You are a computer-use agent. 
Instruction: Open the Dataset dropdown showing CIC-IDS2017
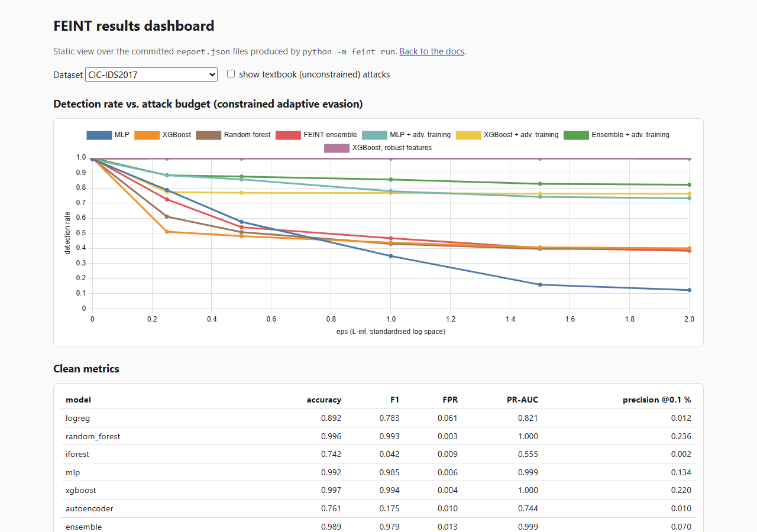tap(151, 74)
